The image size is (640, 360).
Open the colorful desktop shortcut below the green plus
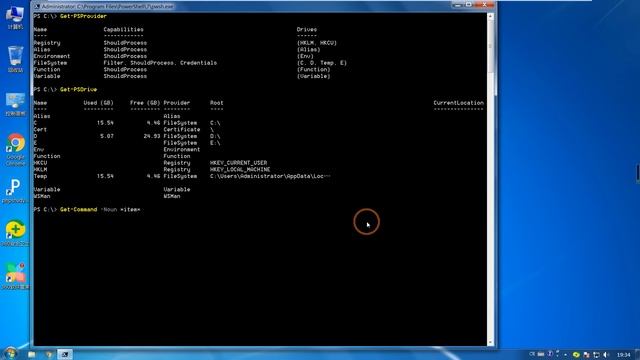pyautogui.click(x=16, y=276)
